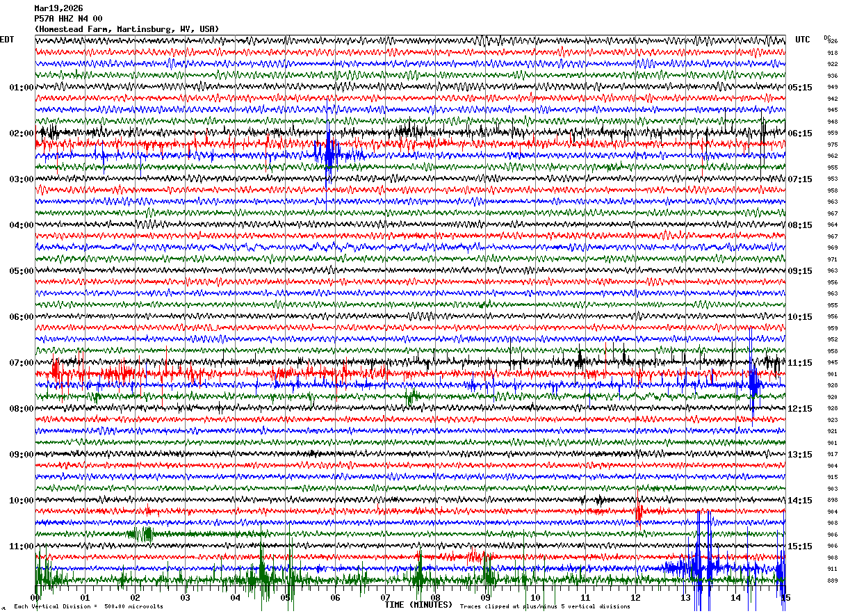Click the 10:15 UTC time label
The width and height of the screenshot is (841, 616).
(x=800, y=317)
